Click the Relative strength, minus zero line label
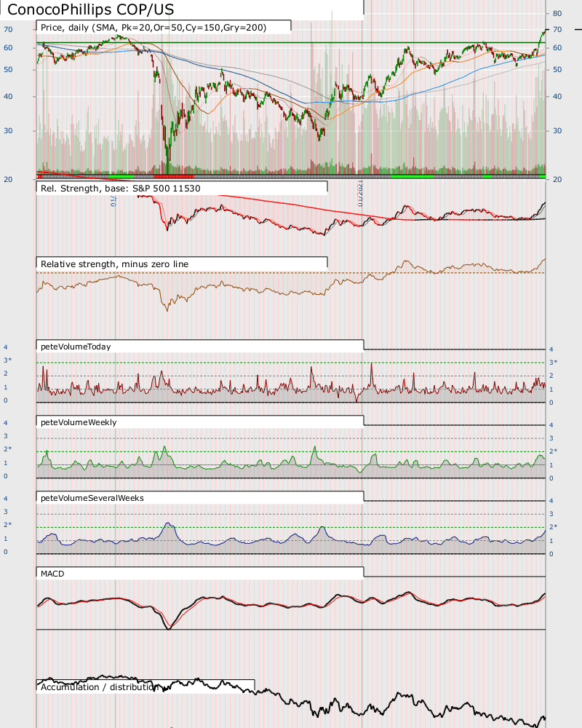This screenshot has width=582, height=728. (115, 264)
